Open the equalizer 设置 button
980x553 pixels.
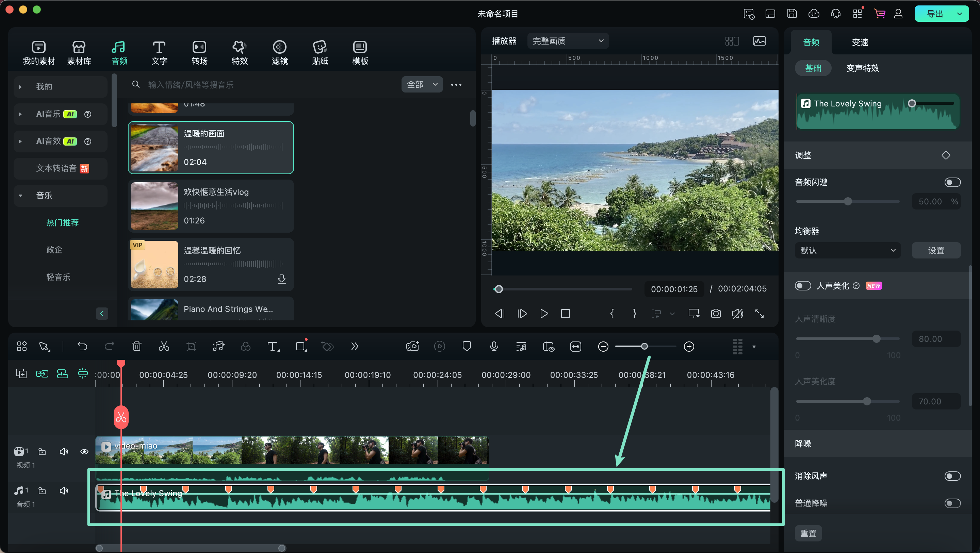[936, 250]
